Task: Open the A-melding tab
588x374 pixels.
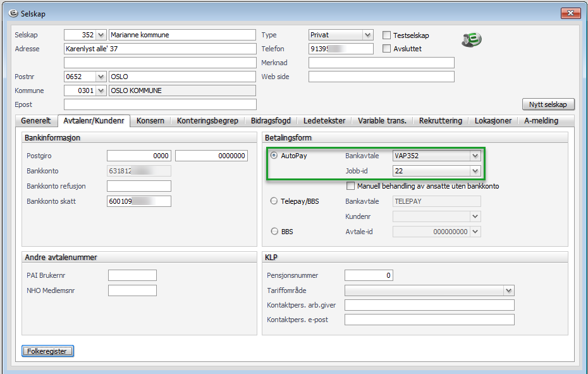Action: pyautogui.click(x=541, y=120)
